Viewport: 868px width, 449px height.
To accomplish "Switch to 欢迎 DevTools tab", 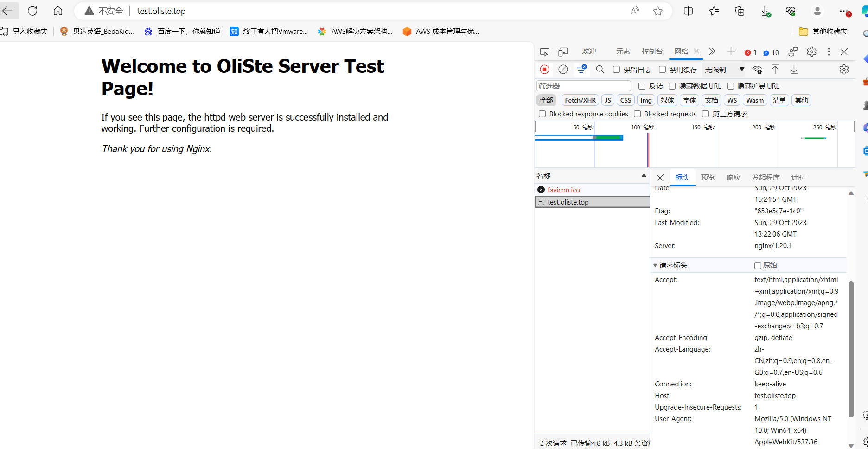I will 589,51.
